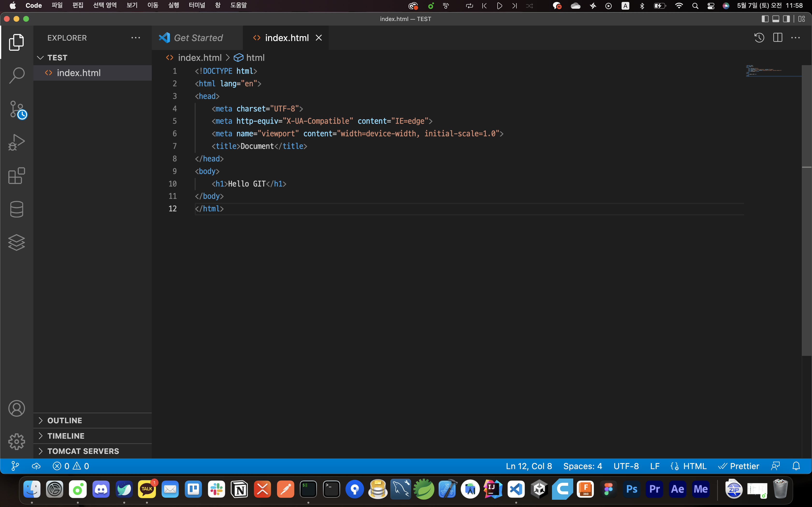Expand the TIMELINE section
This screenshot has width=812, height=507.
tap(66, 436)
